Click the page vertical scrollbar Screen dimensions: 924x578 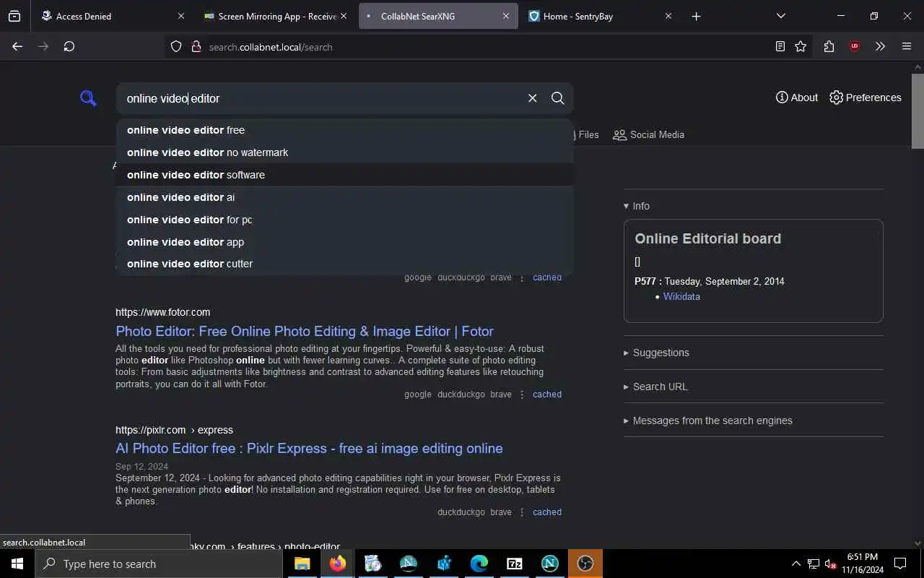click(x=918, y=112)
